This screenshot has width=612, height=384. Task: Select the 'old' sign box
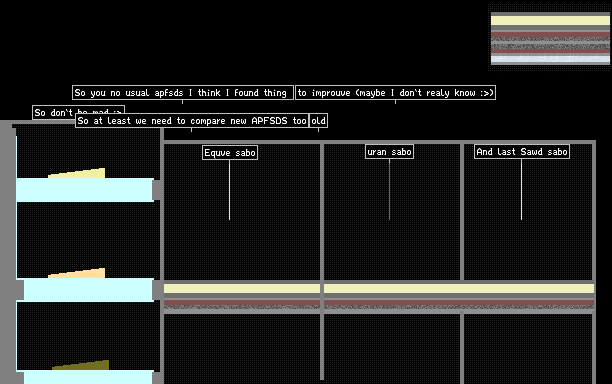(x=318, y=121)
